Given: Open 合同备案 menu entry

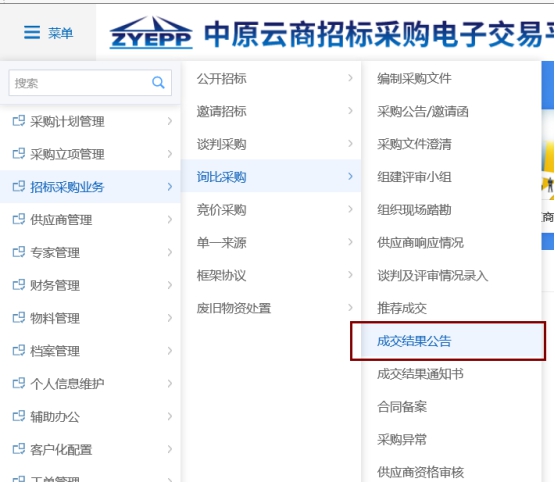Looking at the screenshot, I should pos(402,407).
